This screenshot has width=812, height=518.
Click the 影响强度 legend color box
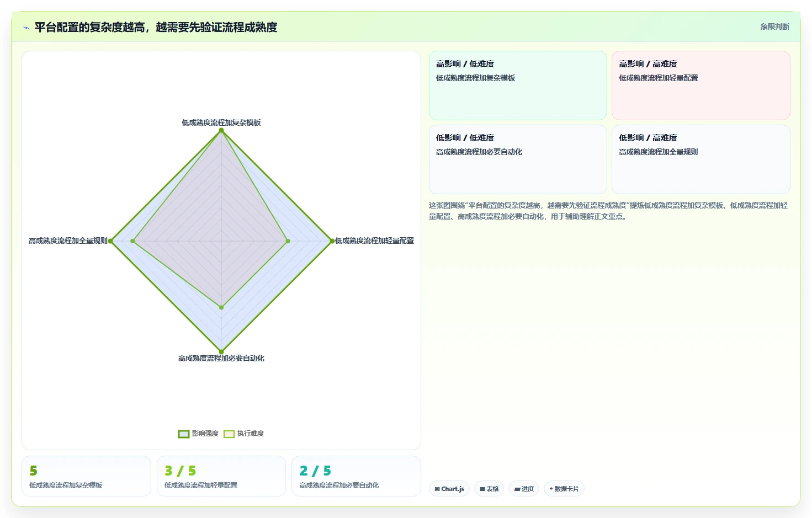coord(184,434)
